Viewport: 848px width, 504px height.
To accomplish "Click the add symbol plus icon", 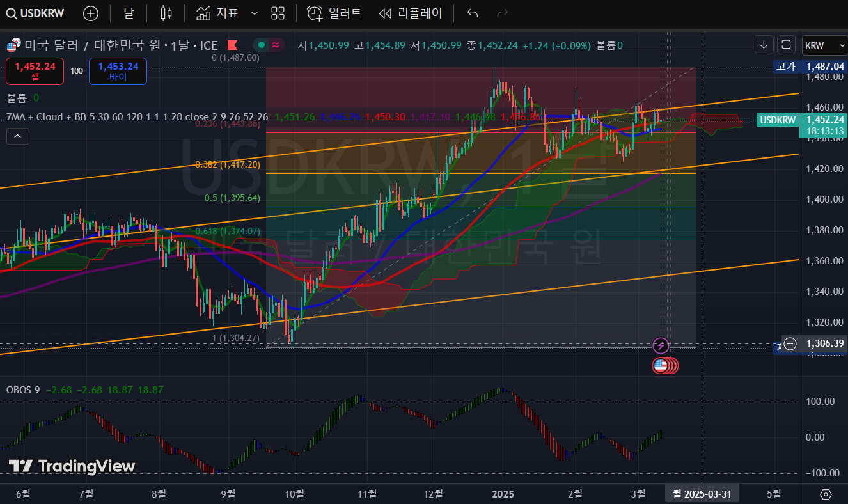I will [91, 13].
